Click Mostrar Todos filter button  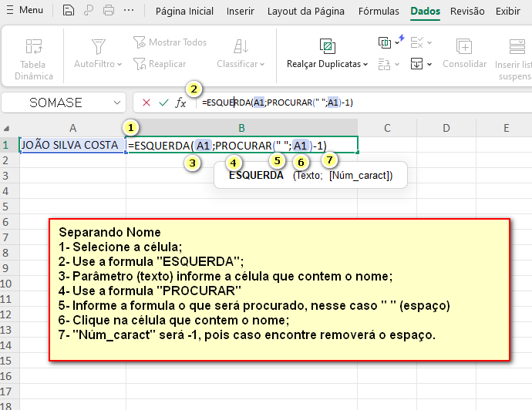[170, 42]
